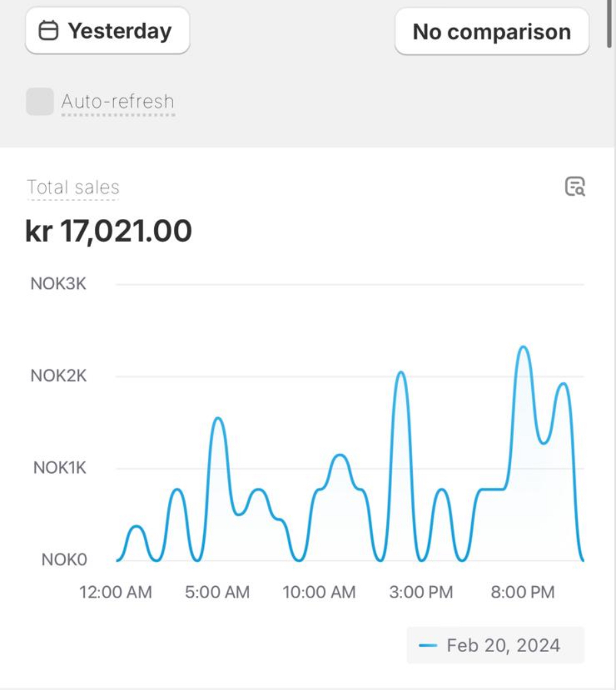This screenshot has width=616, height=690.
Task: Click the 12:00 AM axis label
Action: click(x=115, y=592)
